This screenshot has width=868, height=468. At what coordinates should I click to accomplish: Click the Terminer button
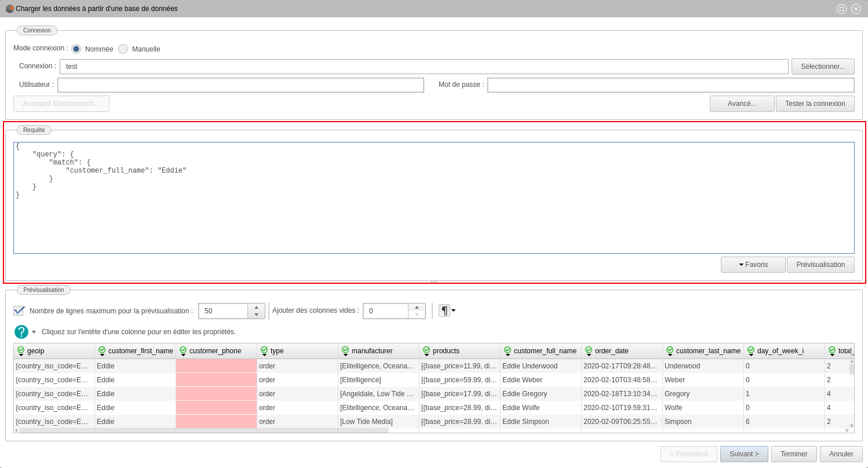pyautogui.click(x=794, y=454)
